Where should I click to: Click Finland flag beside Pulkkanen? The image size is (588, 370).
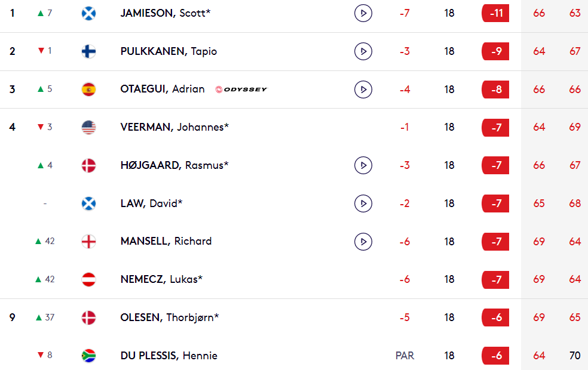tap(88, 51)
